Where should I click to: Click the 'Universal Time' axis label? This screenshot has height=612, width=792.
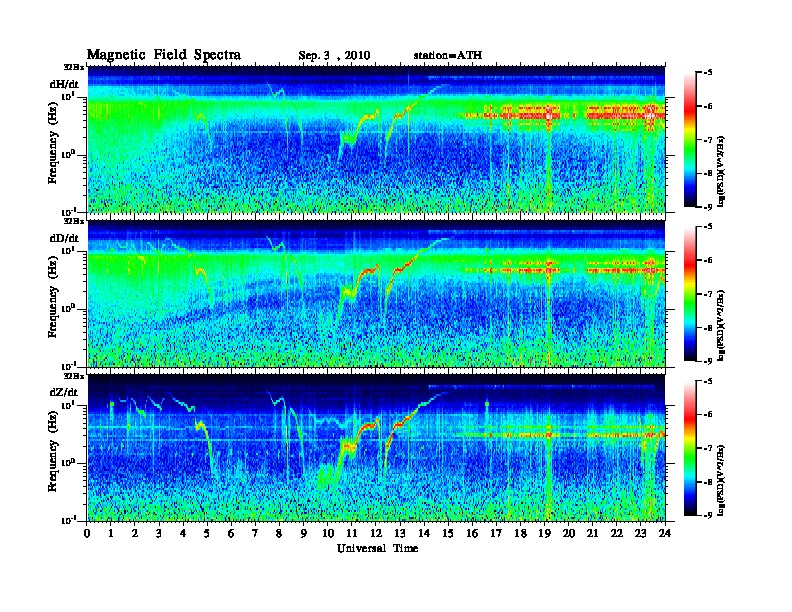377,548
